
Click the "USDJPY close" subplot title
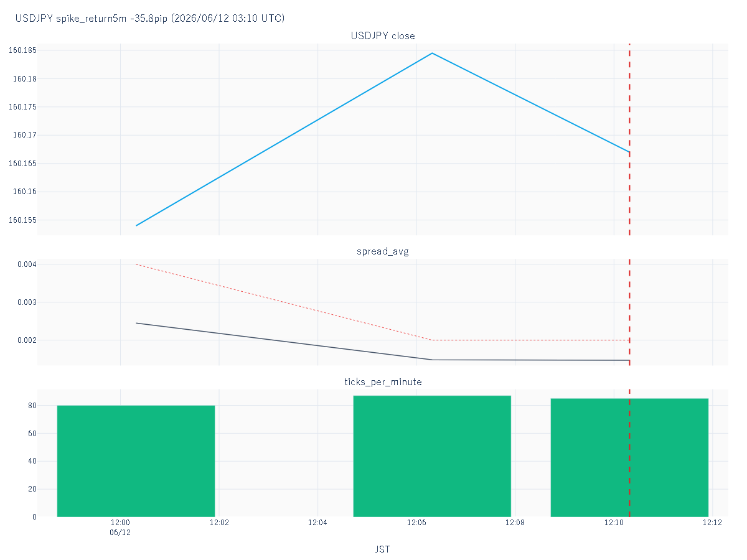pyautogui.click(x=383, y=35)
